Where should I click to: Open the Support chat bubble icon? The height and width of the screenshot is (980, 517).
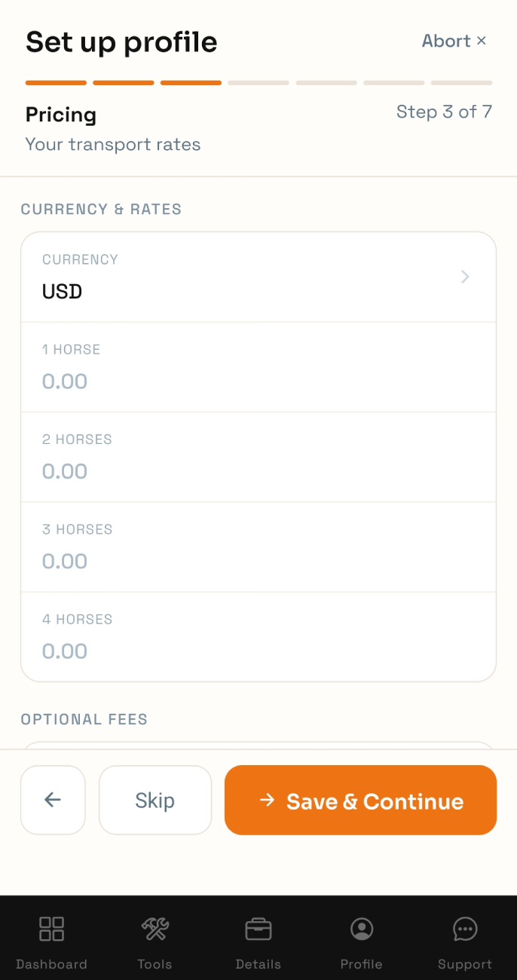point(465,929)
